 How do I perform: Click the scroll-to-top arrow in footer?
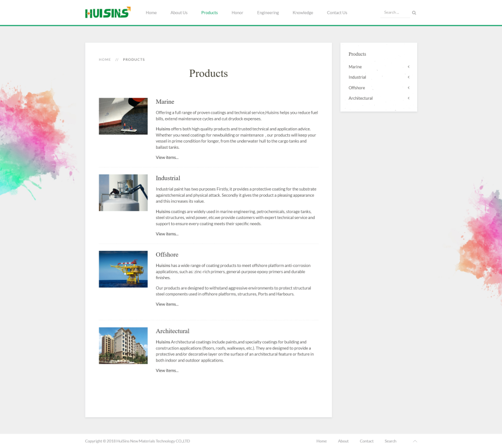tap(414, 441)
